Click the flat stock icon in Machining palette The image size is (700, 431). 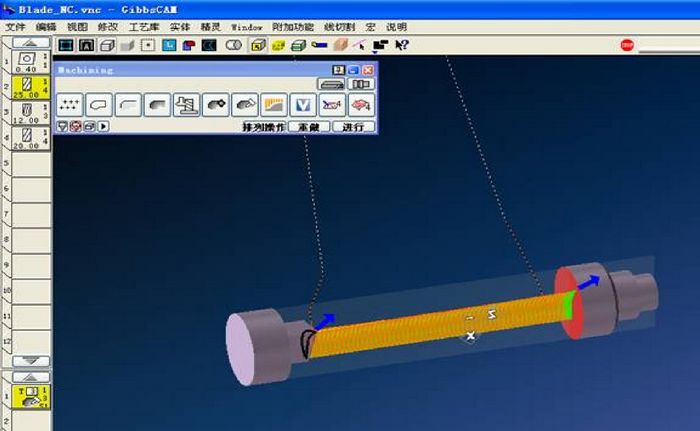(x=331, y=84)
